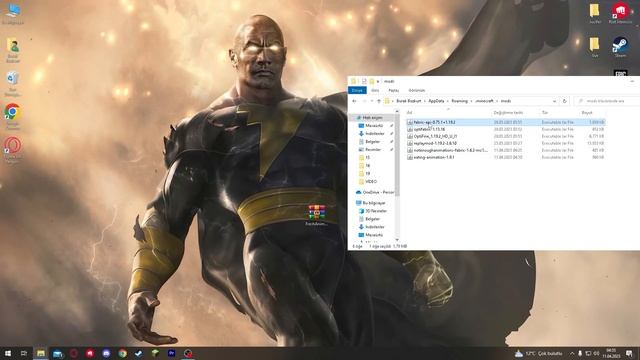Viewport: 640px width, 360px height.
Task: Select the Epic Games desktop shortcut
Action: click(x=620, y=73)
